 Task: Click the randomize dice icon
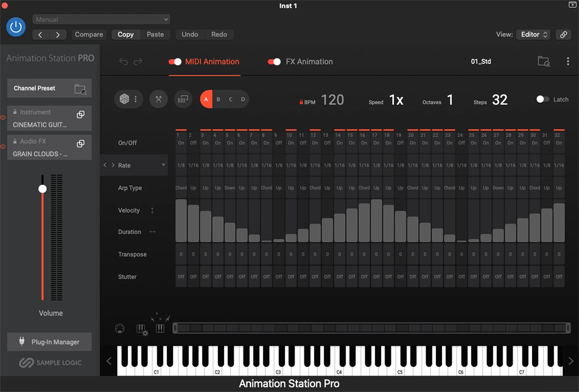124,99
